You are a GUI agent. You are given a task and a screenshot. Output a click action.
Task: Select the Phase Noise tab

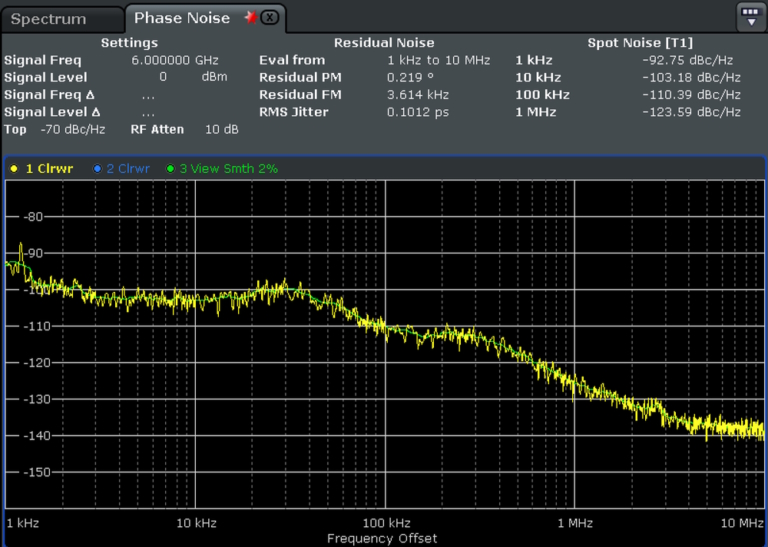click(181, 18)
